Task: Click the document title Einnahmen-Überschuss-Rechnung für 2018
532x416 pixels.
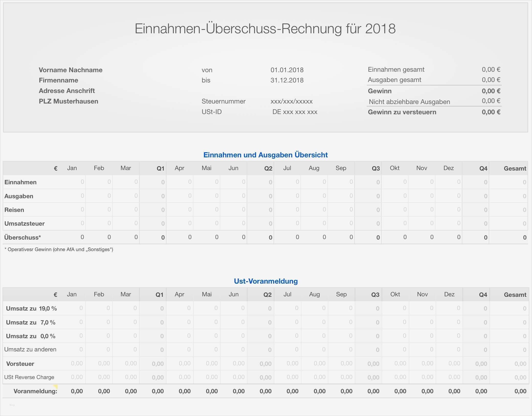Action: coord(265,29)
